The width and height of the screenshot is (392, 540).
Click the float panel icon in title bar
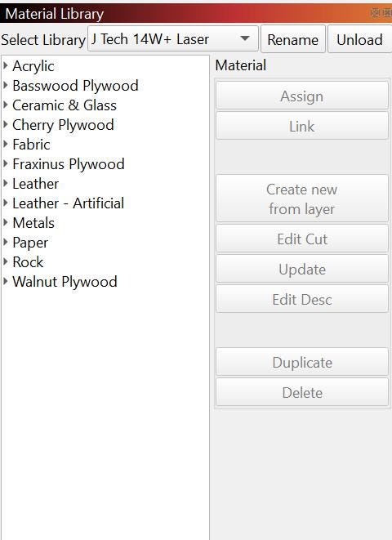pyautogui.click(x=375, y=13)
